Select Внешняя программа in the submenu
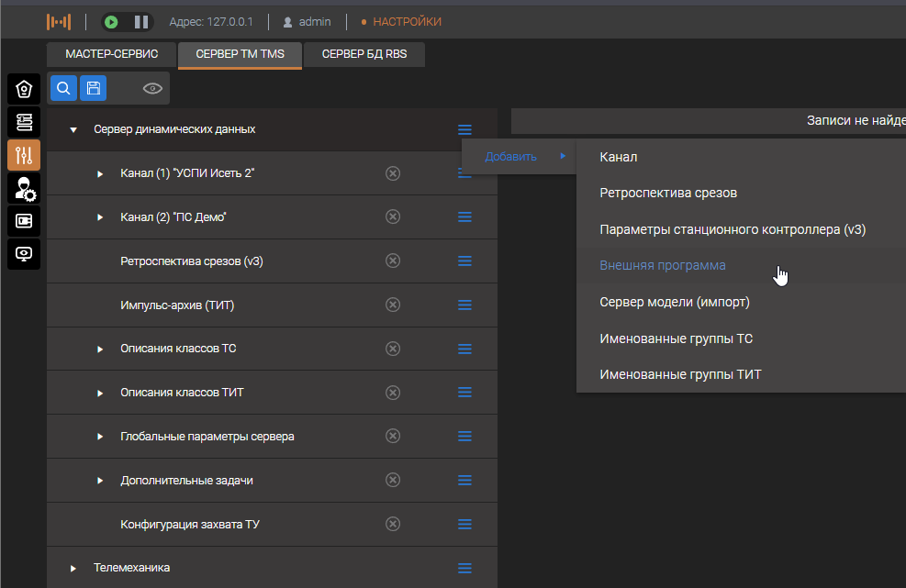This screenshot has width=906, height=588. [x=662, y=265]
